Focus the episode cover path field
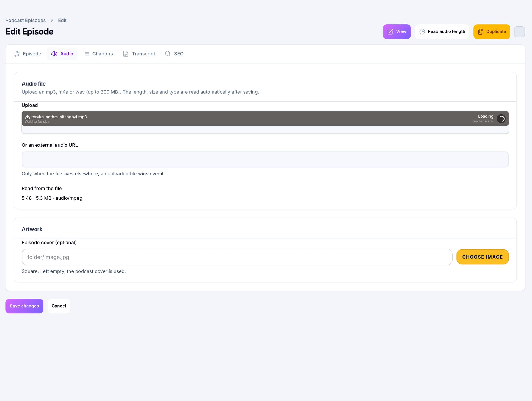Viewport: 532px width, 401px height. coord(237,257)
